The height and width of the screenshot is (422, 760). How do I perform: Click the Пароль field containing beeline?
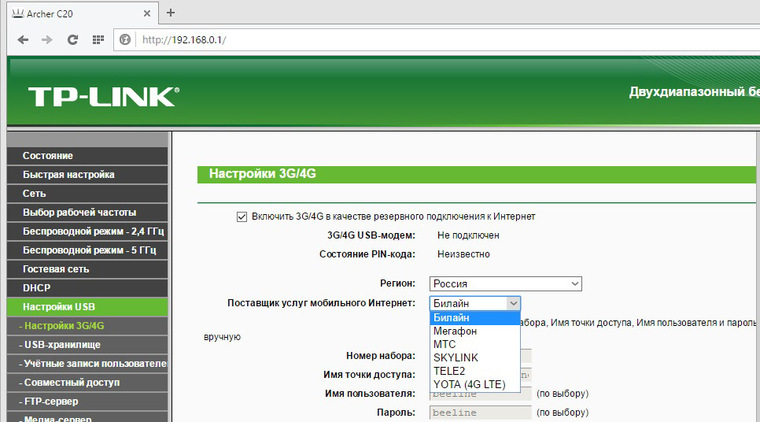[x=480, y=413]
